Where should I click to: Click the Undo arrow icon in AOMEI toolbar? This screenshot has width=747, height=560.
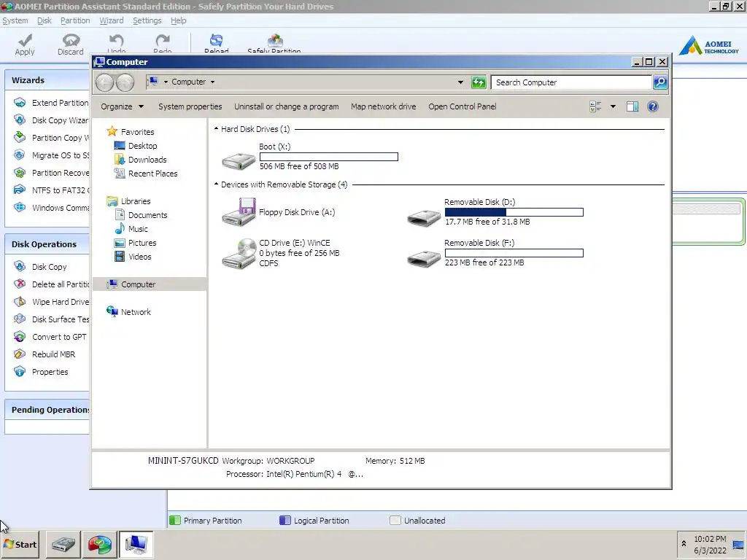pos(116,41)
